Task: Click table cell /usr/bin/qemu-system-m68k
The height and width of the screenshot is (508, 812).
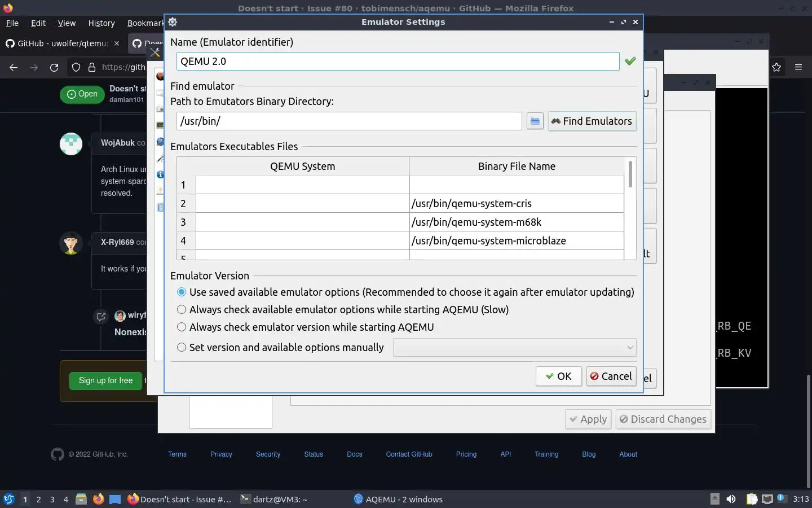Action: (x=517, y=222)
